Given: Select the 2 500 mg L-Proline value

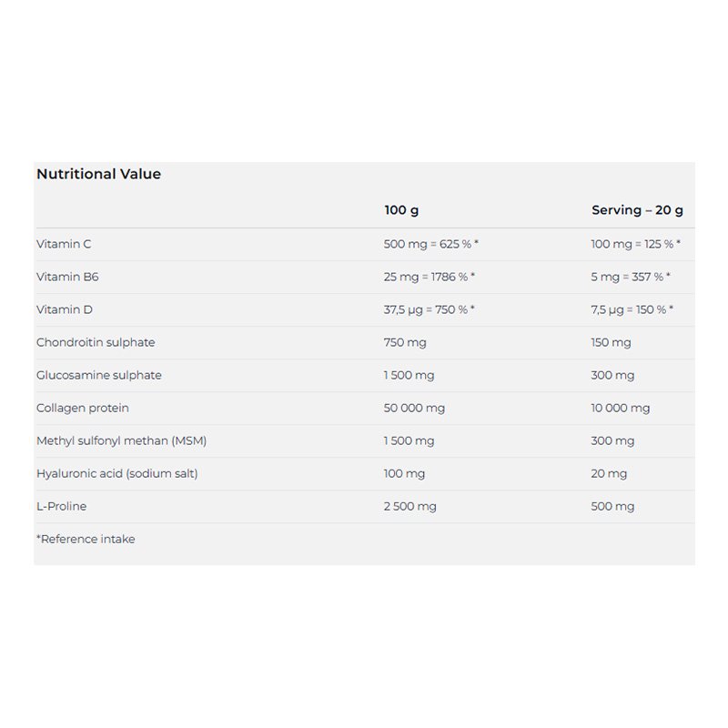Looking at the screenshot, I should tap(409, 506).
